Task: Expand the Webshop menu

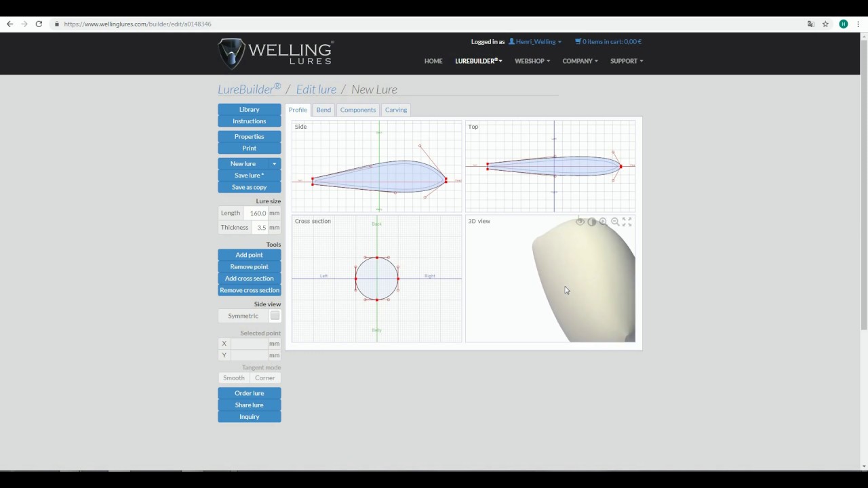Action: [x=532, y=61]
